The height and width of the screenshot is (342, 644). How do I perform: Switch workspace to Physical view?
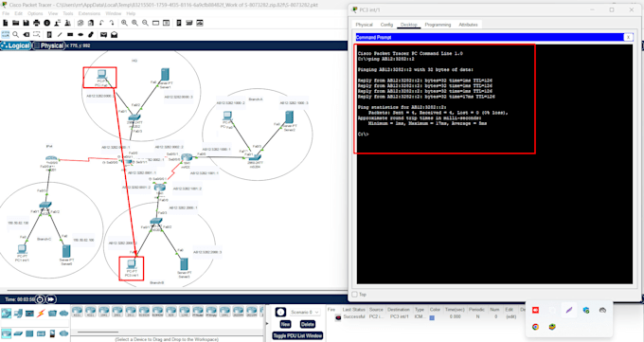(49, 45)
